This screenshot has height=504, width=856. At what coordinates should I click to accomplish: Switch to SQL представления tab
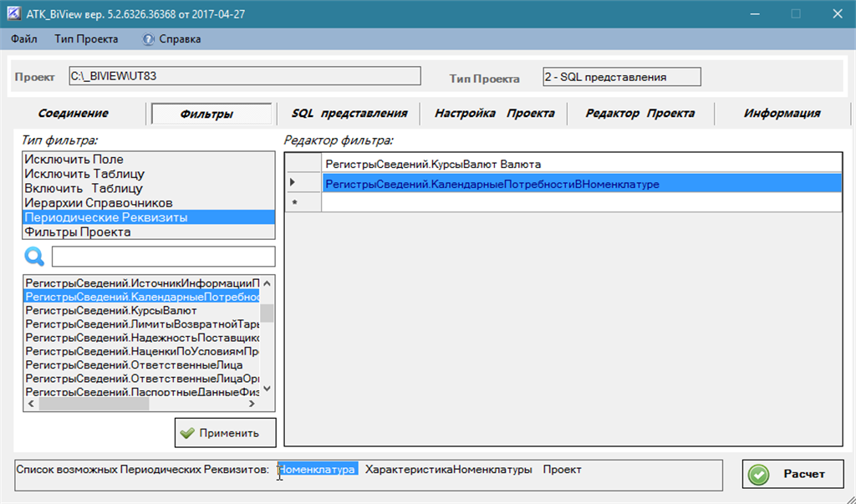(349, 113)
